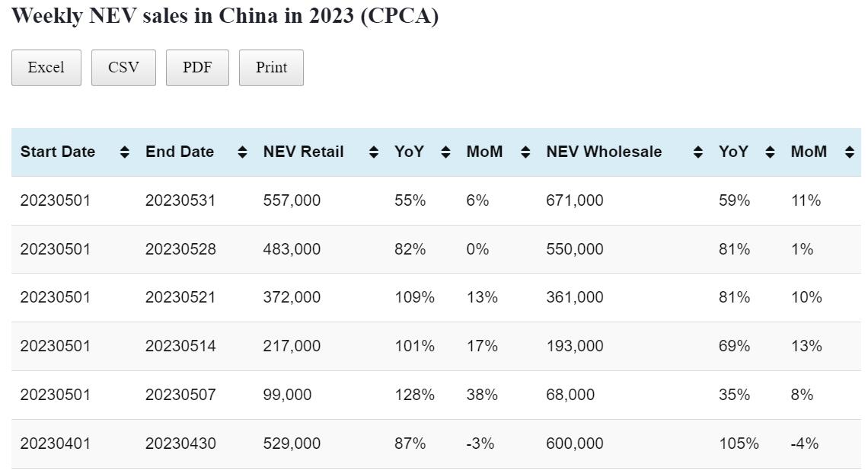
Task: Select the 557,000 retail sales cell
Action: (292, 200)
